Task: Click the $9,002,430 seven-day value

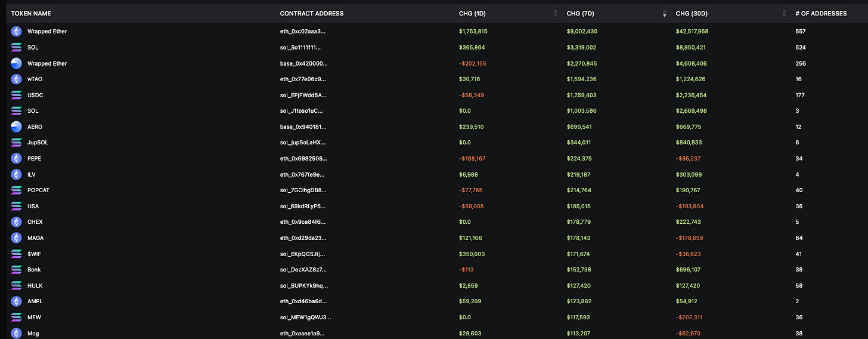Action: (x=581, y=32)
